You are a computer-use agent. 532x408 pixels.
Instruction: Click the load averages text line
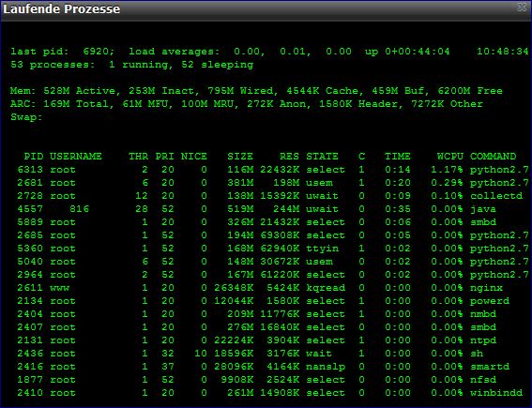click(269, 52)
